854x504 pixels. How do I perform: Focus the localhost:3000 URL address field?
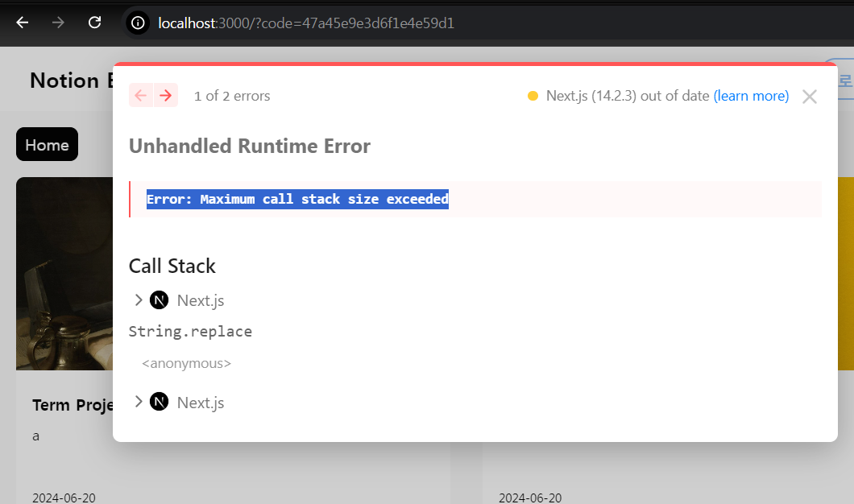[306, 23]
